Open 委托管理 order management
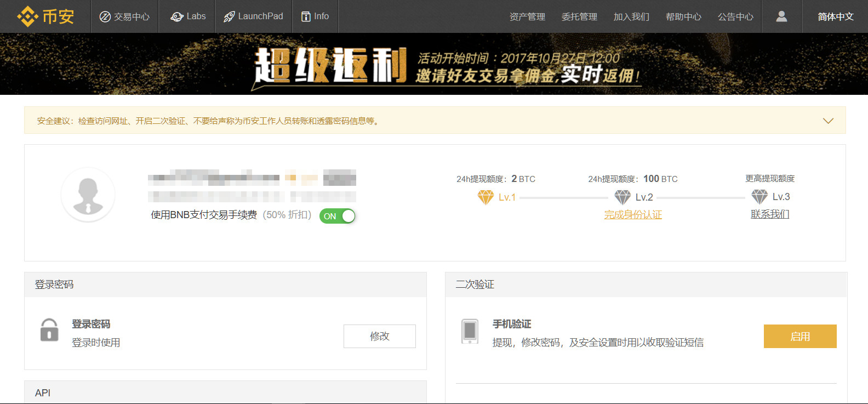 579,17
